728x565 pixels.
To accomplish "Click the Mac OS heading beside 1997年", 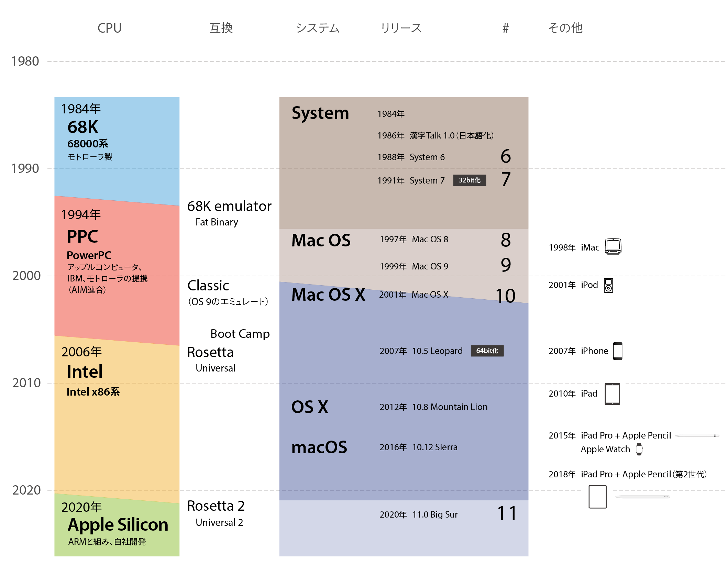I will (321, 240).
